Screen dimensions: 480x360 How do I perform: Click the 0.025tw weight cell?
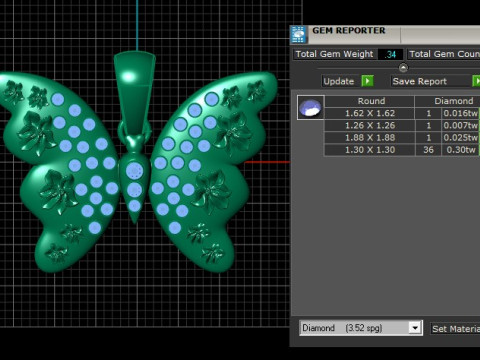460,138
